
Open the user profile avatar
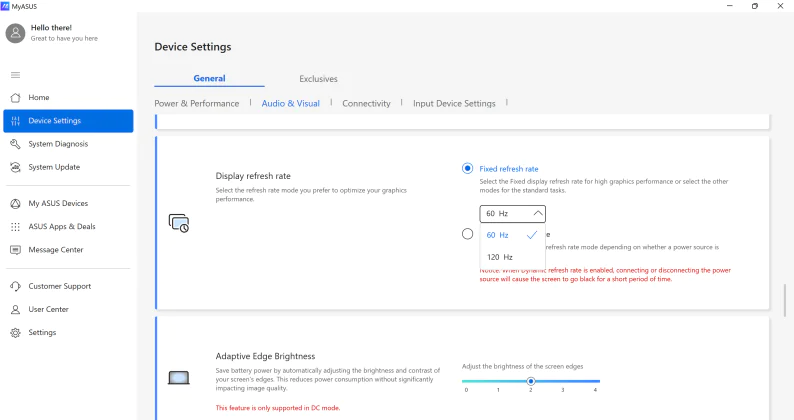[15, 33]
